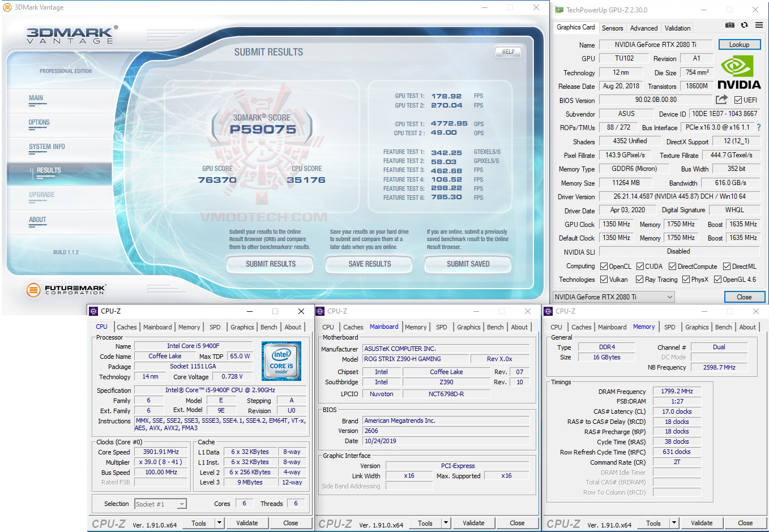
Task: Click Tools button in CPU-Z CPU window
Action: pos(199,523)
